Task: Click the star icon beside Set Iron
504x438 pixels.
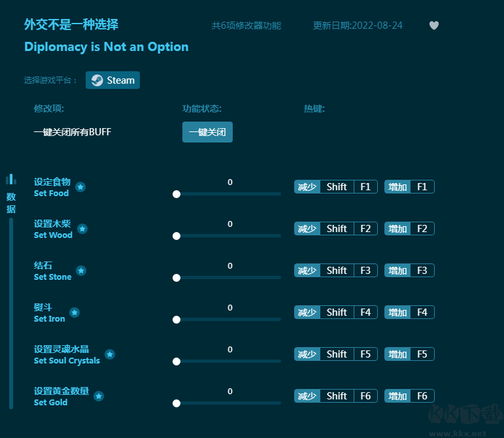Action: pos(75,312)
